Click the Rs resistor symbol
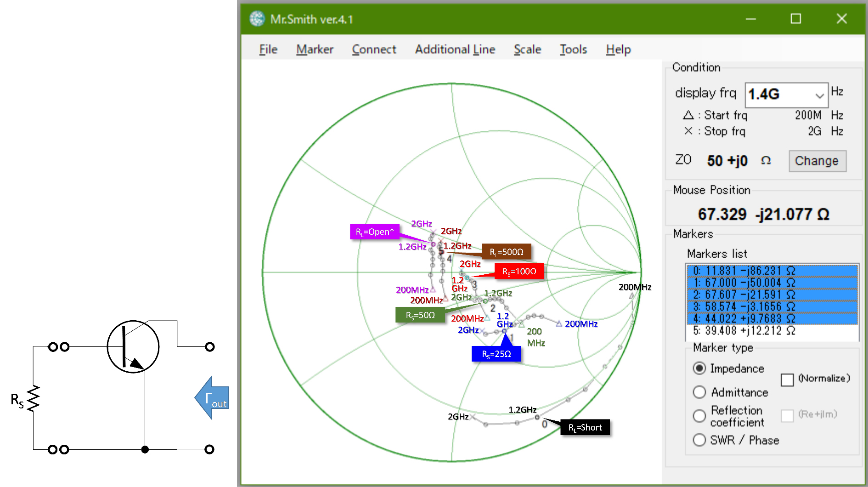The width and height of the screenshot is (868, 487). click(33, 398)
